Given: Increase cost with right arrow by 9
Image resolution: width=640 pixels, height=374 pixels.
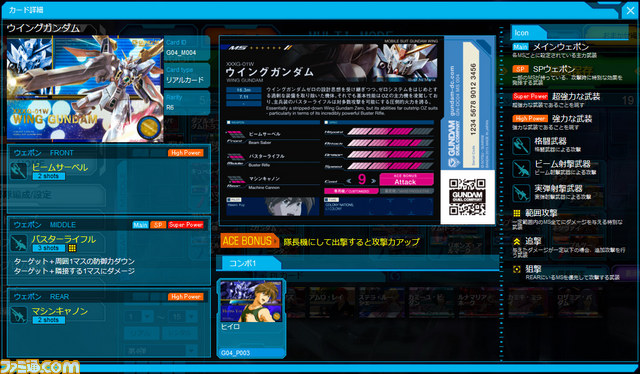Looking at the screenshot, I should coord(373,180).
